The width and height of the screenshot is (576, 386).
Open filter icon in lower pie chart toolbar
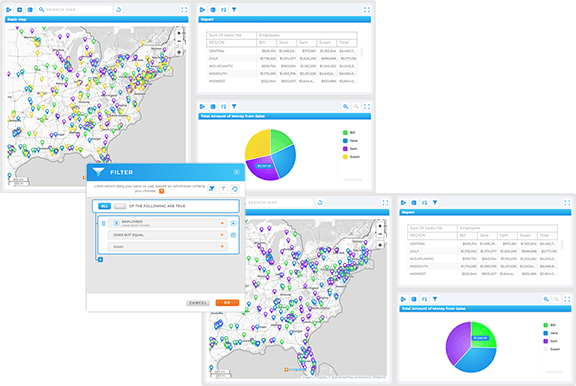tap(435, 299)
